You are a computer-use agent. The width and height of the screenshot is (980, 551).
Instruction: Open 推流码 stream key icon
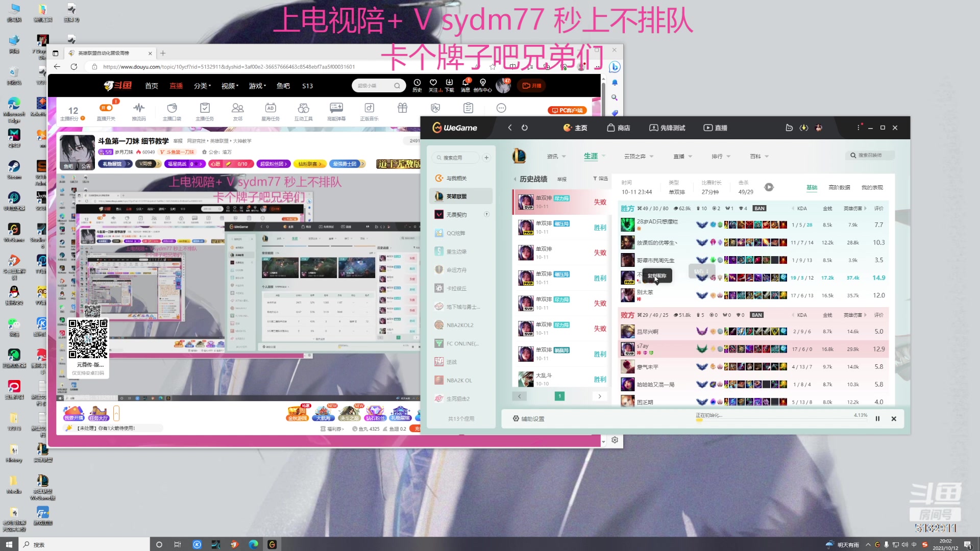pyautogui.click(x=139, y=108)
